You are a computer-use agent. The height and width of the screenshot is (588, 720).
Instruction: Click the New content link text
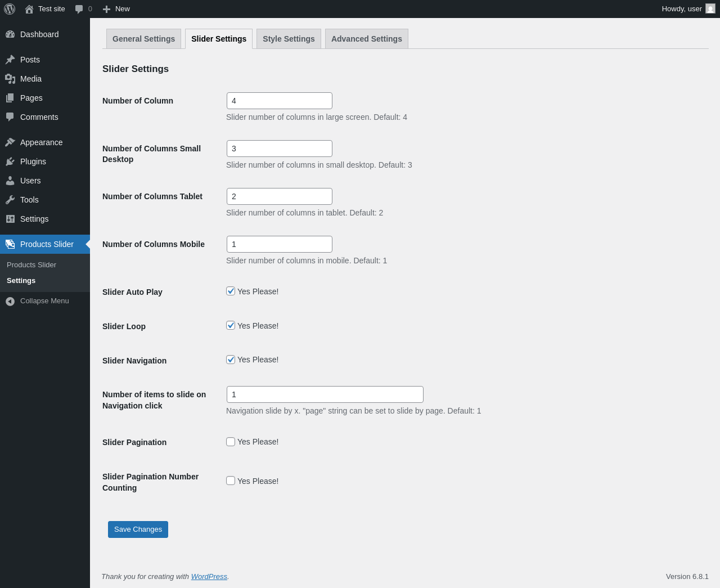pyautogui.click(x=123, y=9)
